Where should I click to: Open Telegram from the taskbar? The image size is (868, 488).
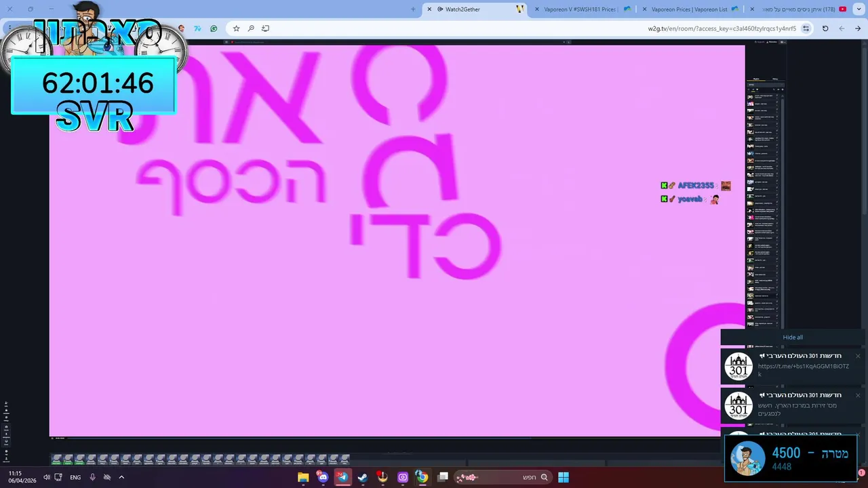342,477
